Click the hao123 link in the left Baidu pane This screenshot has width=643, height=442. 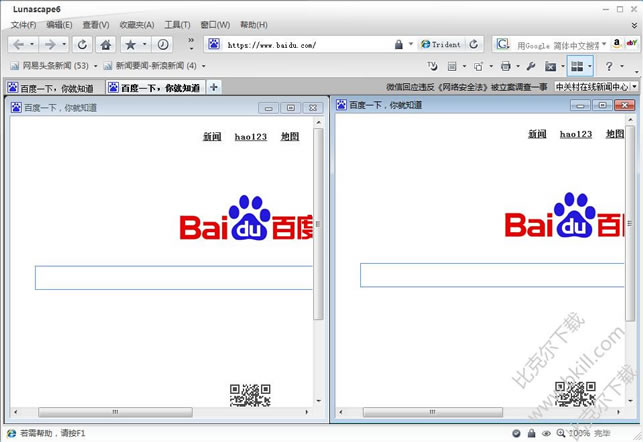(251, 137)
